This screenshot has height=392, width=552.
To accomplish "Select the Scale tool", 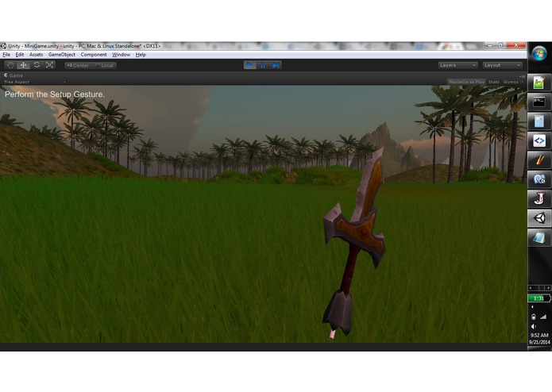I will pos(49,65).
